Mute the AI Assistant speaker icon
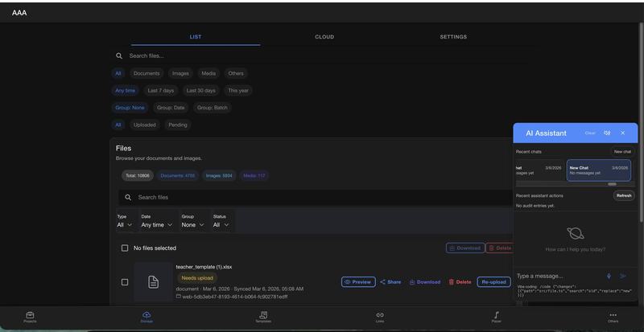Screen dimensions: 644x332 [x=607, y=133]
